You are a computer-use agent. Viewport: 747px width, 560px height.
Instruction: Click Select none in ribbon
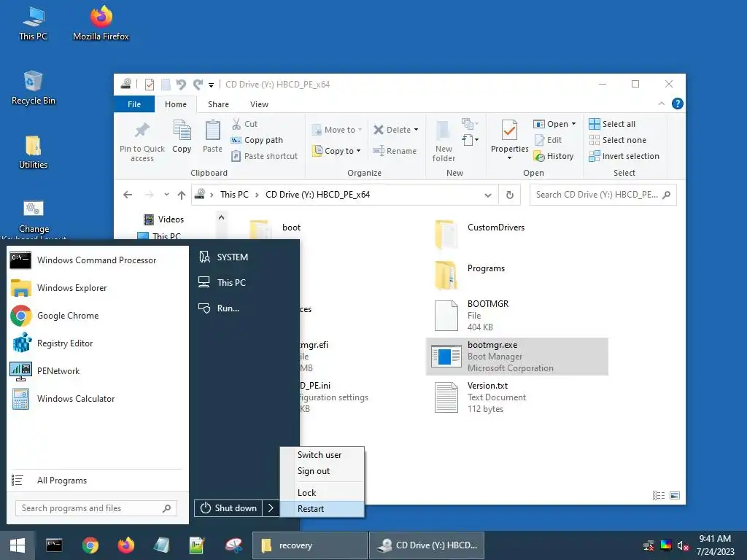618,140
